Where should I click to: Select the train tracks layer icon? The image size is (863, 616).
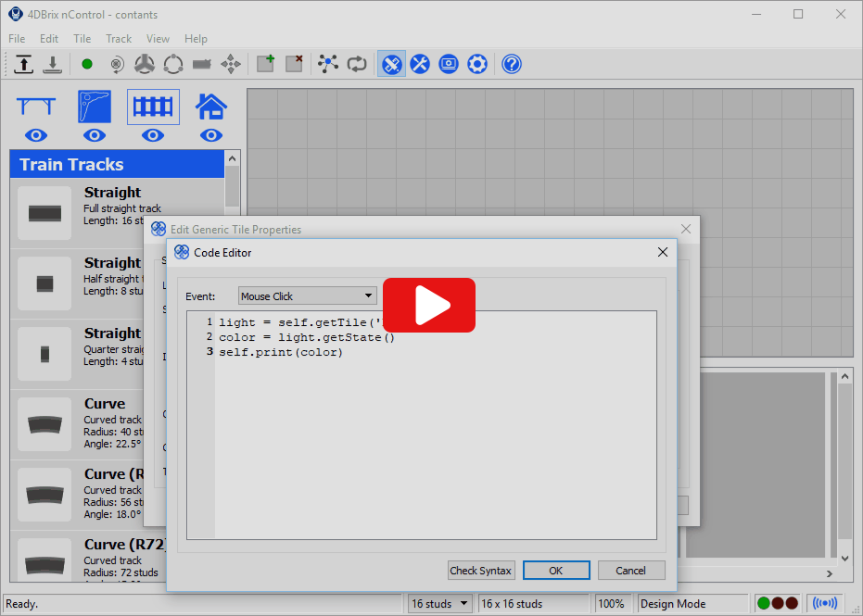pyautogui.click(x=153, y=107)
